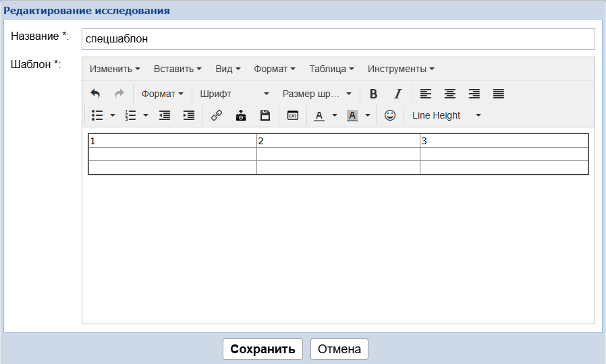Click the Отмена button
This screenshot has width=606, height=364.
click(x=339, y=349)
